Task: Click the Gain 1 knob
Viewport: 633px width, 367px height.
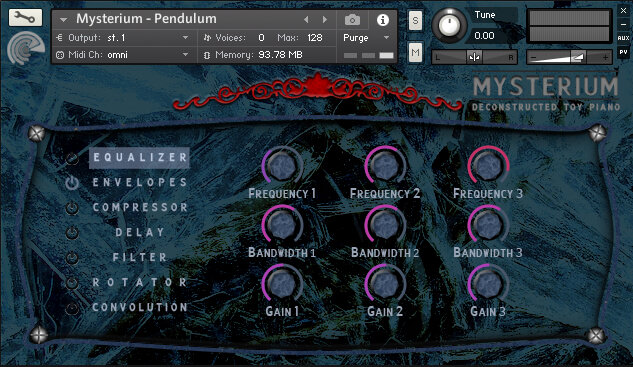Action: pos(282,284)
